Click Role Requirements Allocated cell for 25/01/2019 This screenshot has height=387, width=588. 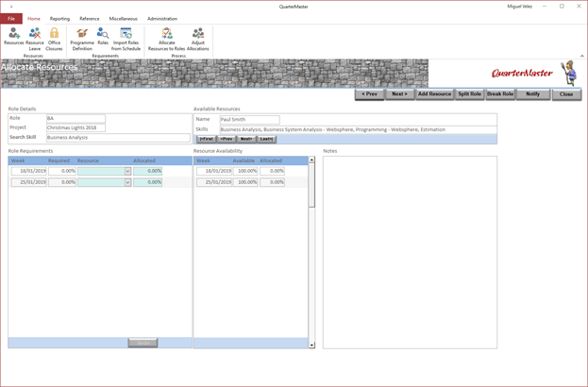point(148,182)
